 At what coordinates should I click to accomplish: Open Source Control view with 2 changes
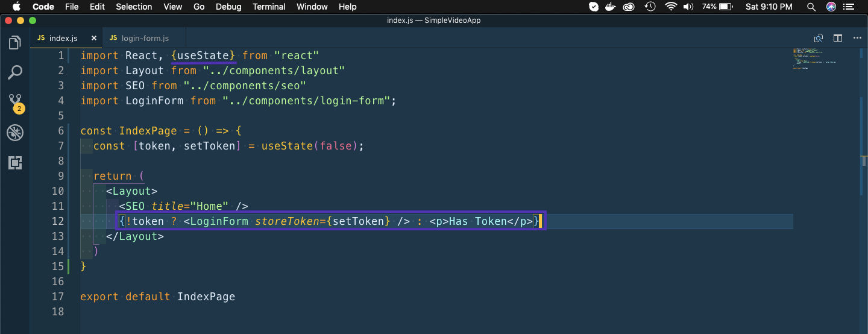click(x=15, y=103)
